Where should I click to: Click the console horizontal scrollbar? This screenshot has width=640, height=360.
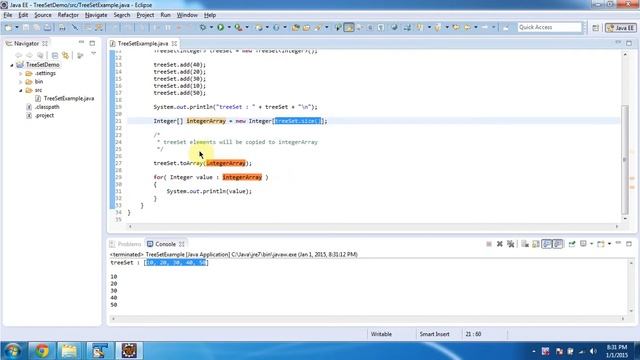click(x=368, y=319)
